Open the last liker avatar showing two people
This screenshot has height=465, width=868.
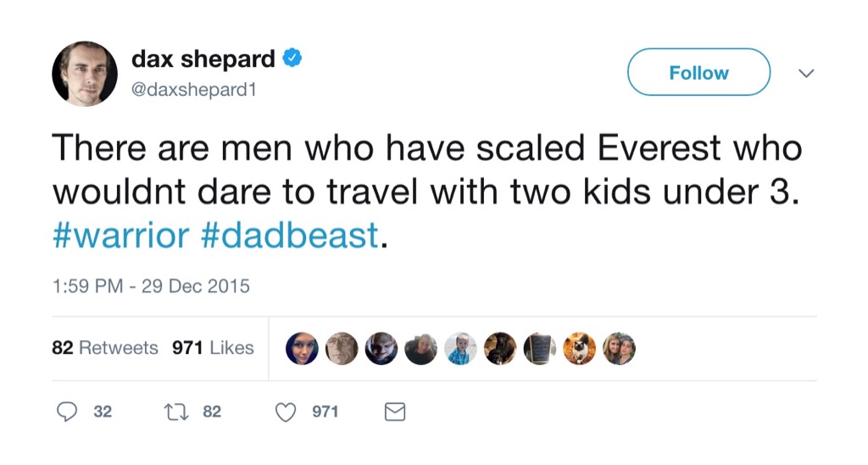[x=619, y=348]
